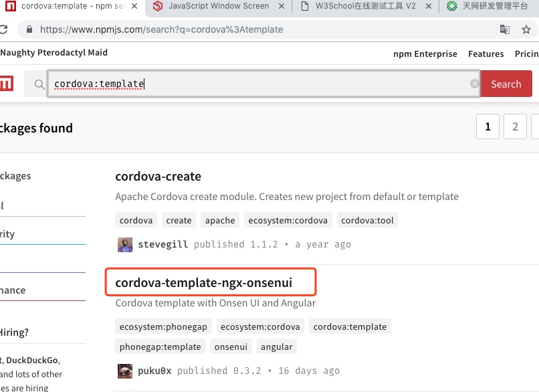Click the published 0.3.2 16 days ago text
539x392 pixels.
[259, 371]
